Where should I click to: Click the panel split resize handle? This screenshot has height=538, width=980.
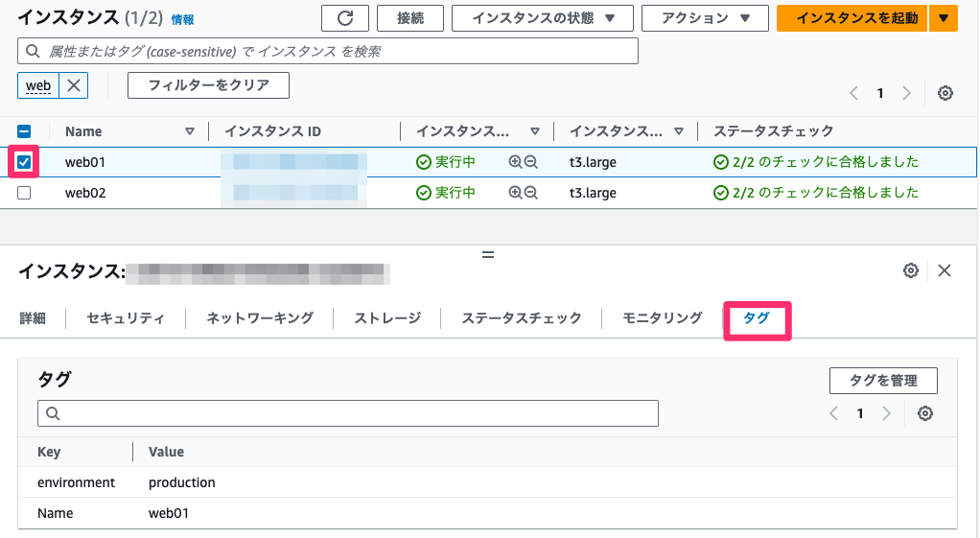click(x=488, y=254)
